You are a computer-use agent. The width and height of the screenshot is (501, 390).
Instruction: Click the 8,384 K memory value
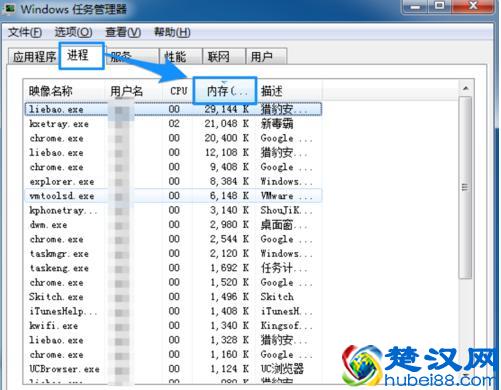(x=229, y=181)
